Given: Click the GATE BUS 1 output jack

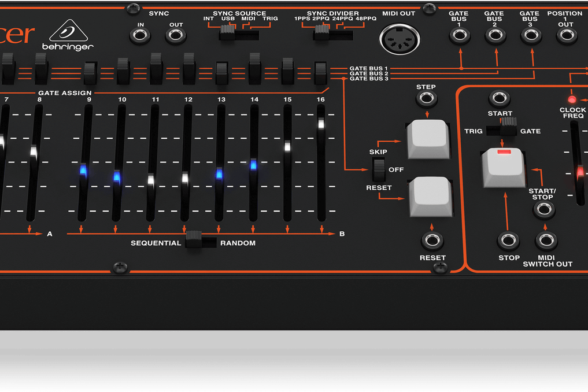Looking at the screenshot, I should point(460,36).
